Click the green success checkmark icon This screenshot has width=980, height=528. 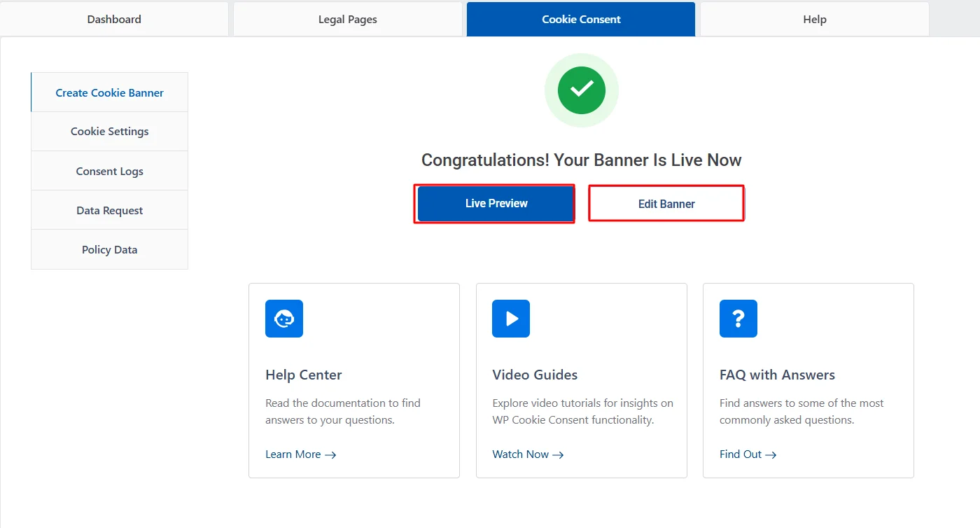coord(581,90)
